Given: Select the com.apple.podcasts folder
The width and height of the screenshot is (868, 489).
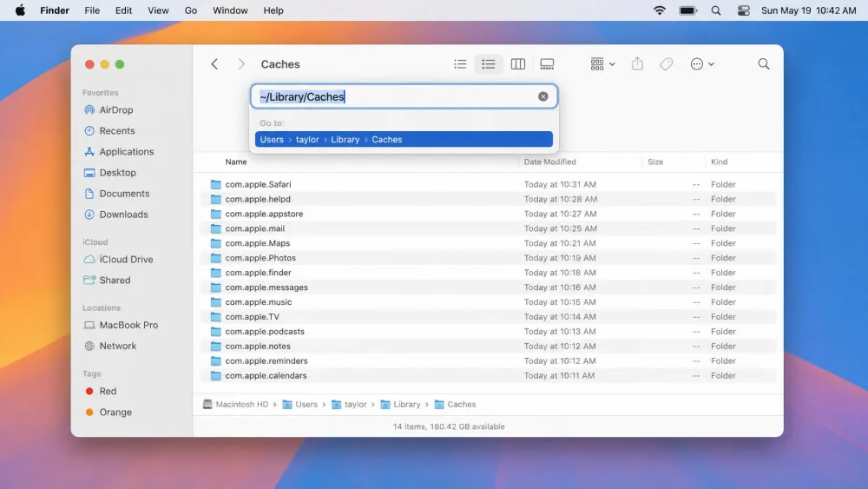Looking at the screenshot, I should 488,331.
